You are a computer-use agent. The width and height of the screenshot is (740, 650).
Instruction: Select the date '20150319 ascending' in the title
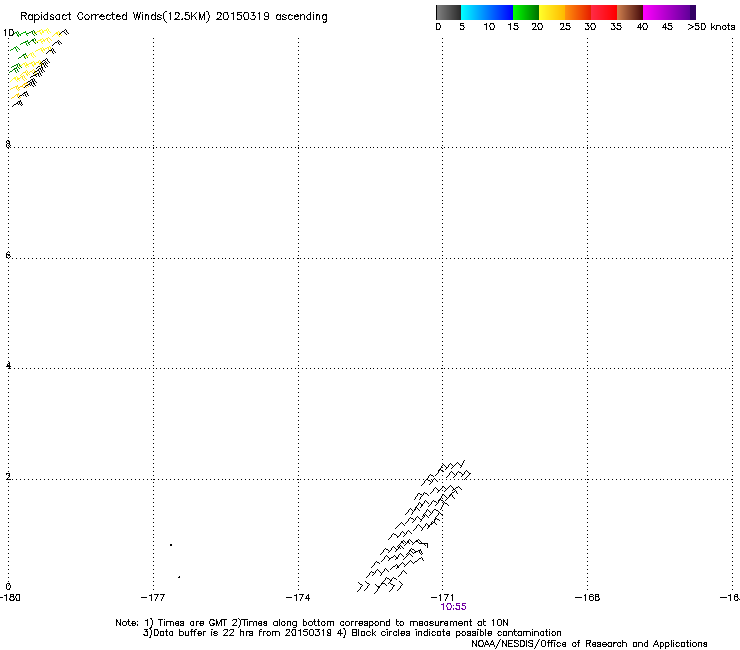point(271,16)
